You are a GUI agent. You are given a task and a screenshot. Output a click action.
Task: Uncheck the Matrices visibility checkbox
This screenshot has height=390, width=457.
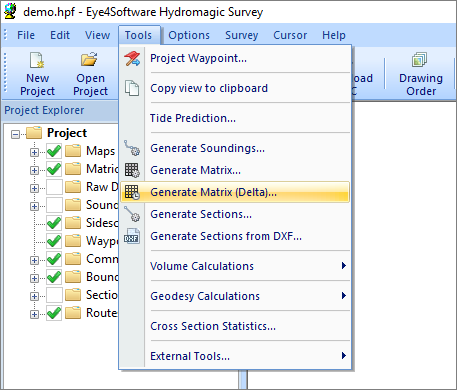pos(54,169)
